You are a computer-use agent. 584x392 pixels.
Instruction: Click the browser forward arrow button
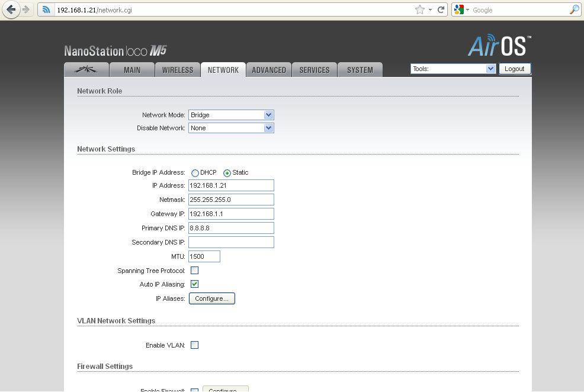click(x=25, y=9)
